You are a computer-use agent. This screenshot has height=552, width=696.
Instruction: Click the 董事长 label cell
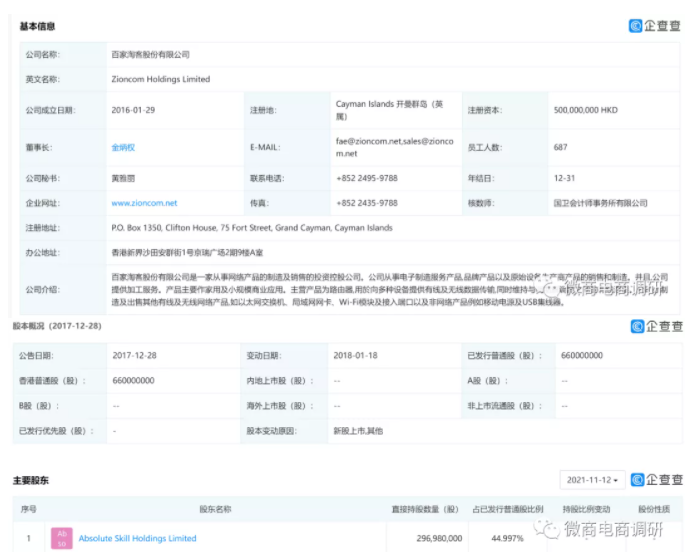click(x=63, y=147)
